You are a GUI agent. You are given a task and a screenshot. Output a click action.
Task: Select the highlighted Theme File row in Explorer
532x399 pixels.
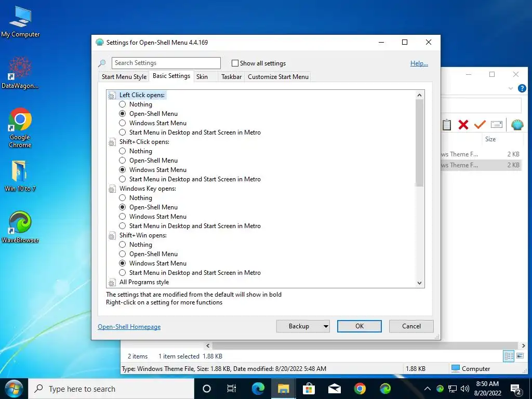pyautogui.click(x=481, y=165)
